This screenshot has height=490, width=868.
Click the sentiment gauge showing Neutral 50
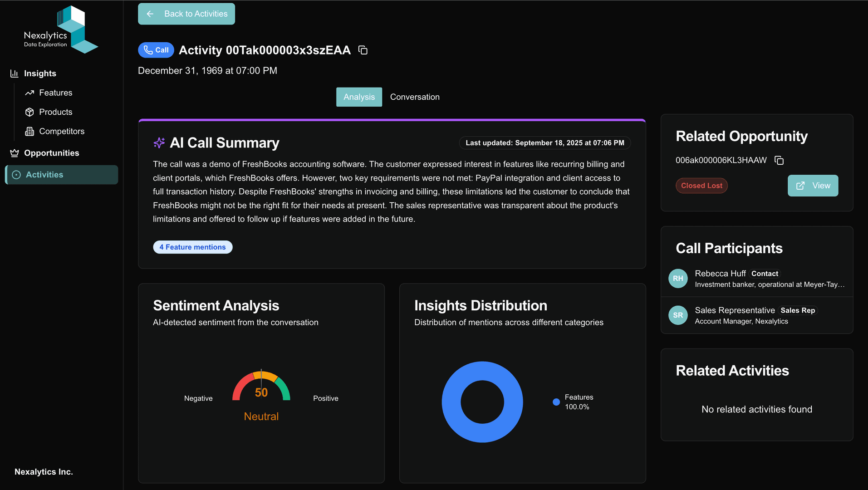pos(261,392)
